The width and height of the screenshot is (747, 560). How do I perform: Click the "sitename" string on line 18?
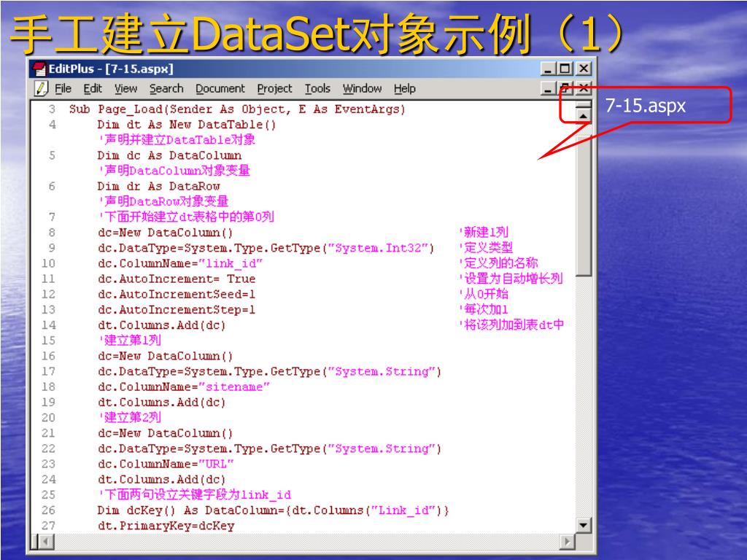(234, 386)
